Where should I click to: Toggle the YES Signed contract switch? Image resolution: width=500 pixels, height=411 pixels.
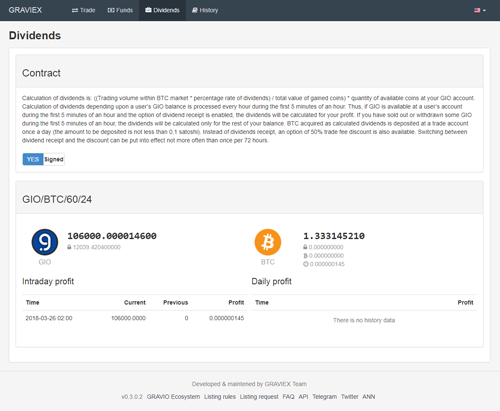click(x=43, y=159)
